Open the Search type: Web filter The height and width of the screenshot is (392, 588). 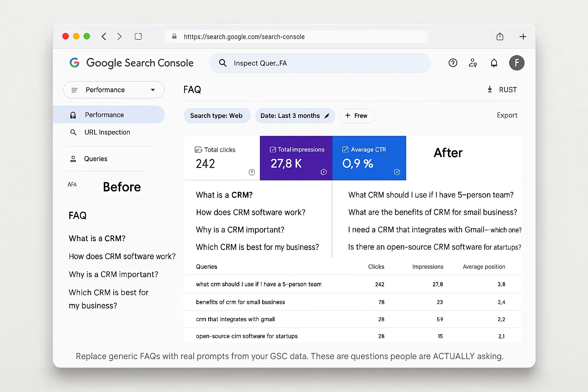(217, 116)
